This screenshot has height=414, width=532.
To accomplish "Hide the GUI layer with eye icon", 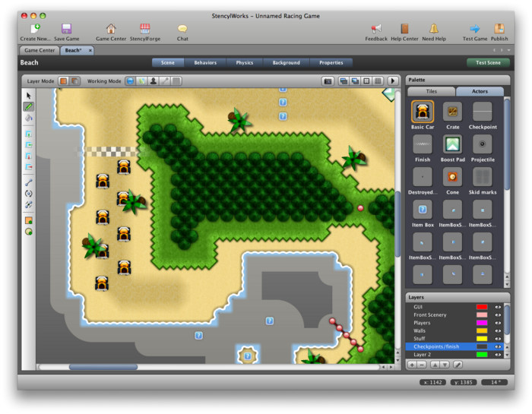I will (x=498, y=307).
